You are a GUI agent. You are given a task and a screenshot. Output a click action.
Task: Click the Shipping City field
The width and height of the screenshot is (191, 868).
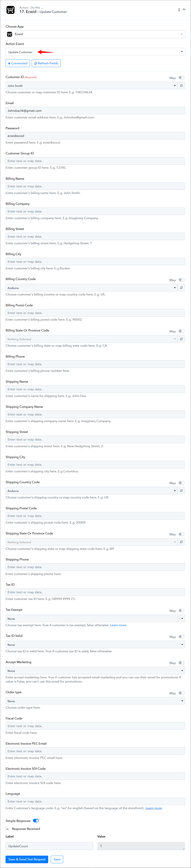[x=95, y=465]
